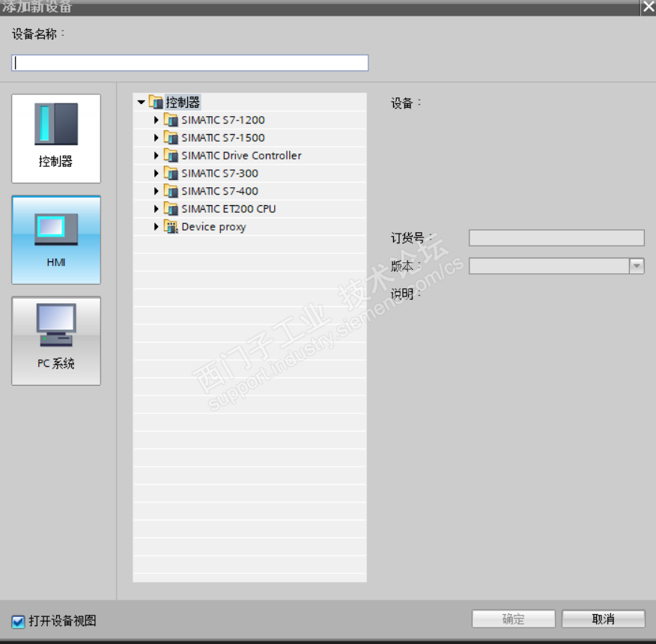This screenshot has width=656, height=644.
Task: Click the SIMATIC S7-400 folder icon
Action: click(x=171, y=191)
